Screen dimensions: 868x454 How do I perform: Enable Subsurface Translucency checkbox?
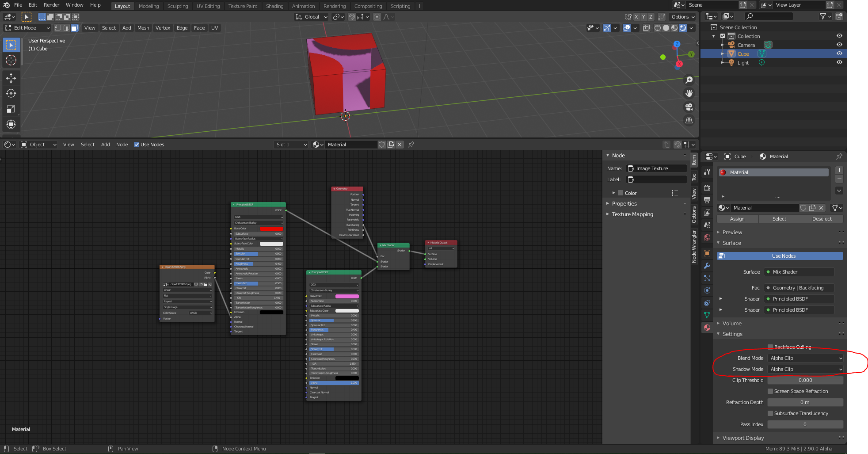tap(770, 413)
